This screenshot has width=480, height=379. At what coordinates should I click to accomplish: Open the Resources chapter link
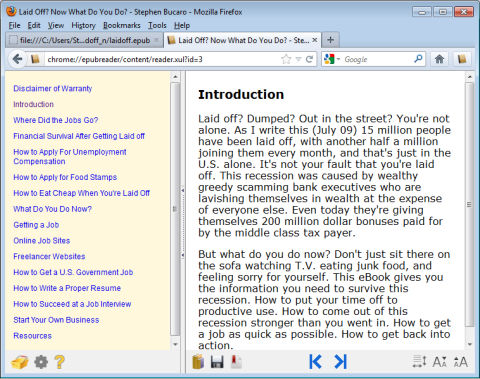click(32, 336)
